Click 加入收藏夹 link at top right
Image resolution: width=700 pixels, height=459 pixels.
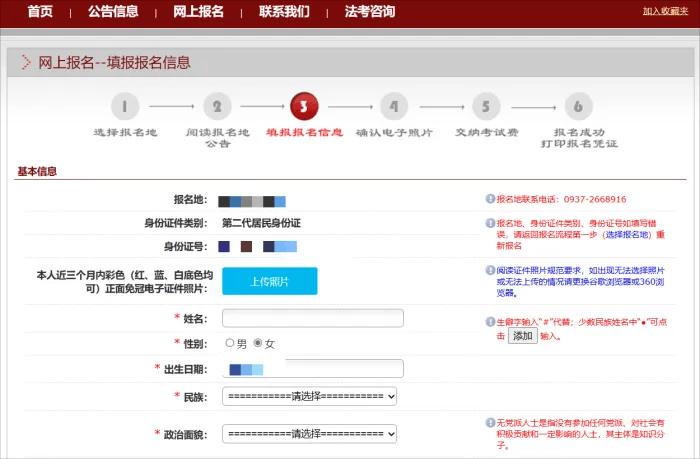point(665,12)
